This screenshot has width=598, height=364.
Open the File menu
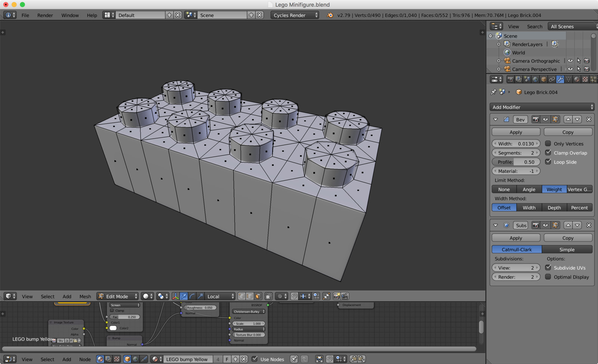tap(25, 15)
